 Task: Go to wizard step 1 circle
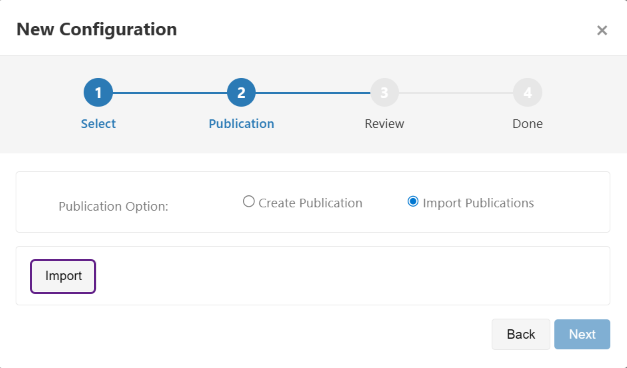click(98, 92)
